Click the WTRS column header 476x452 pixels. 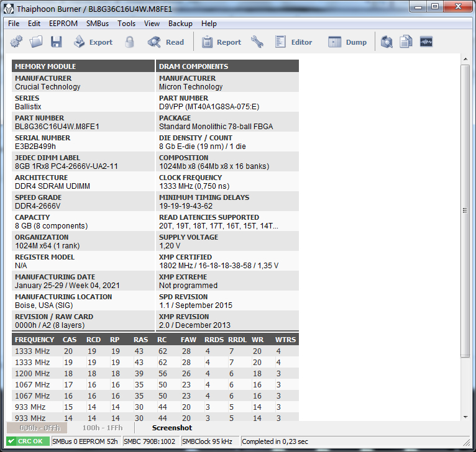[x=285, y=340]
